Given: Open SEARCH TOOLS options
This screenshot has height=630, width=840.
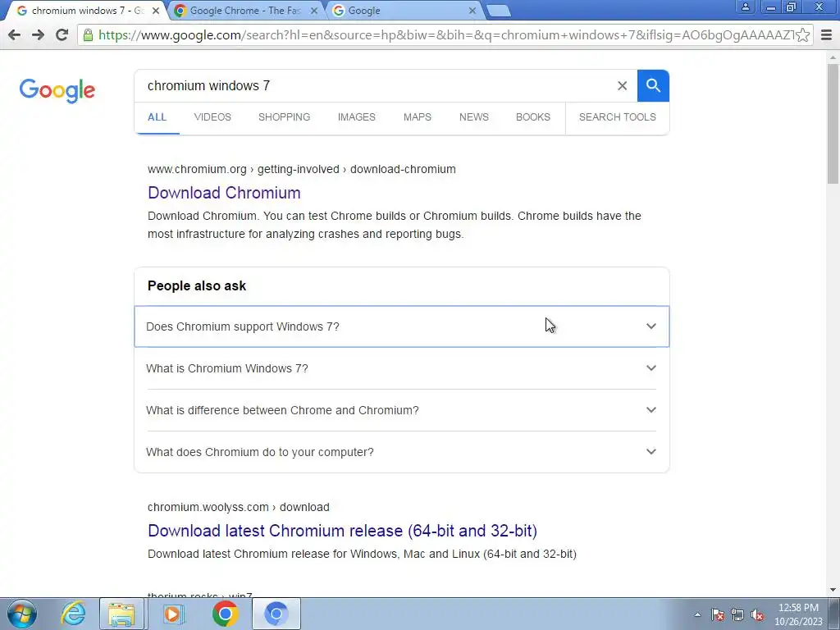Looking at the screenshot, I should click(617, 117).
